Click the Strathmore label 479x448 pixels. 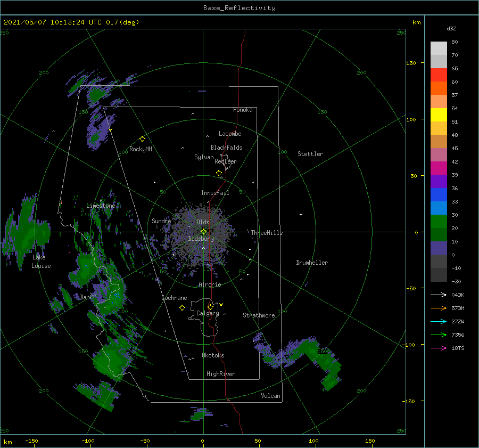259,315
